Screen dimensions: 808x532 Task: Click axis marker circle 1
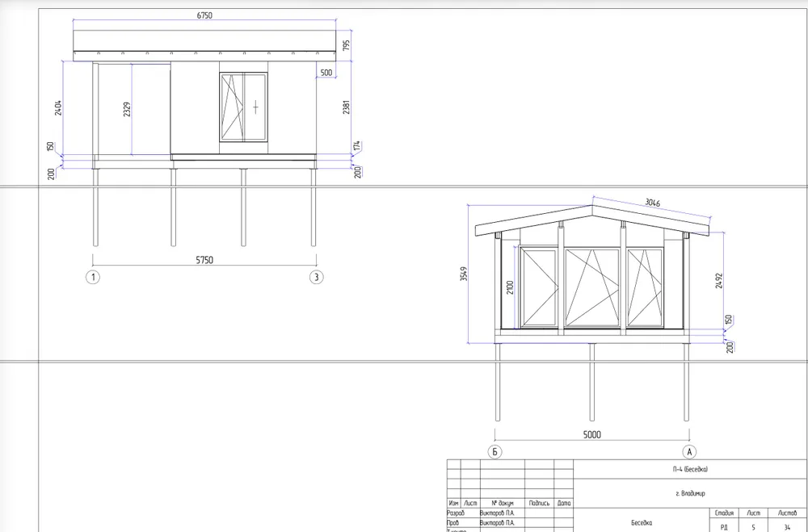pyautogui.click(x=93, y=278)
